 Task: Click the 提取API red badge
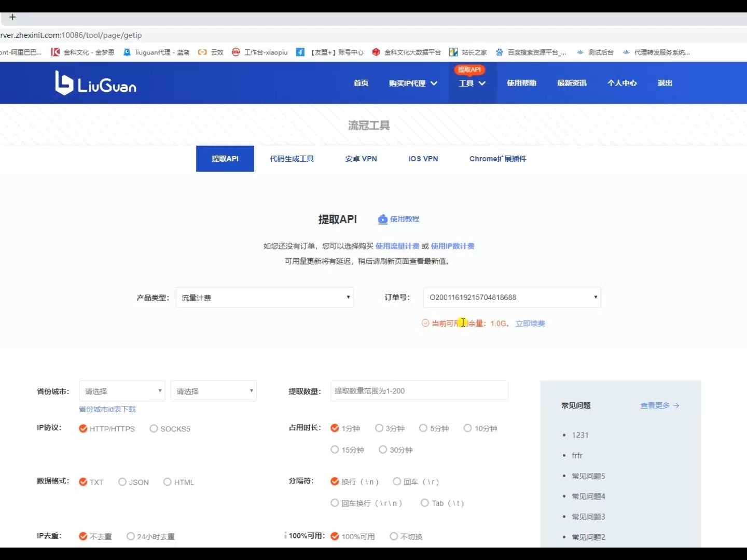coord(469,69)
